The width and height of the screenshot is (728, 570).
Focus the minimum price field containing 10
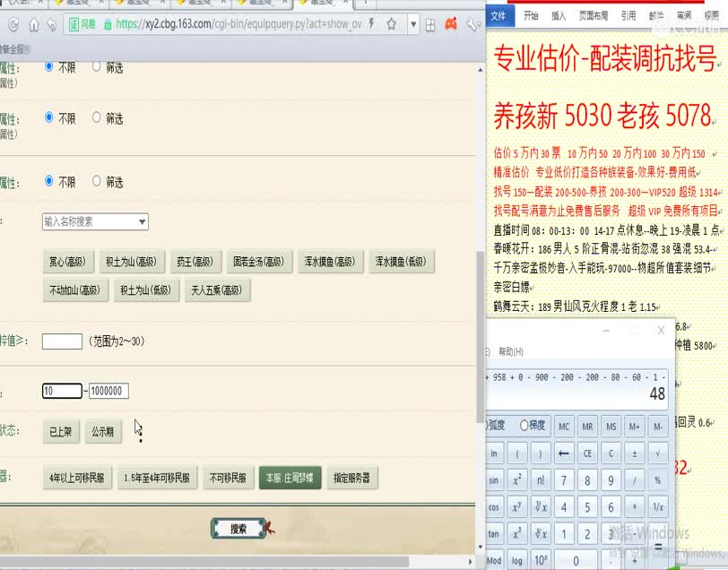point(62,391)
